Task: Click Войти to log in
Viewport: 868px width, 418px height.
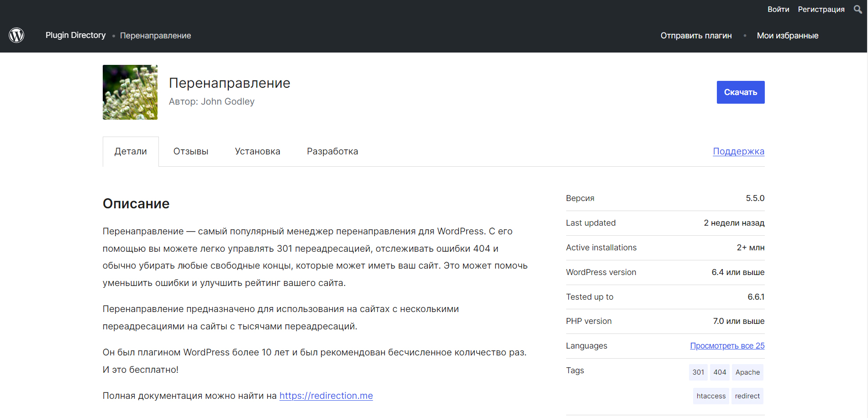Action: point(778,9)
